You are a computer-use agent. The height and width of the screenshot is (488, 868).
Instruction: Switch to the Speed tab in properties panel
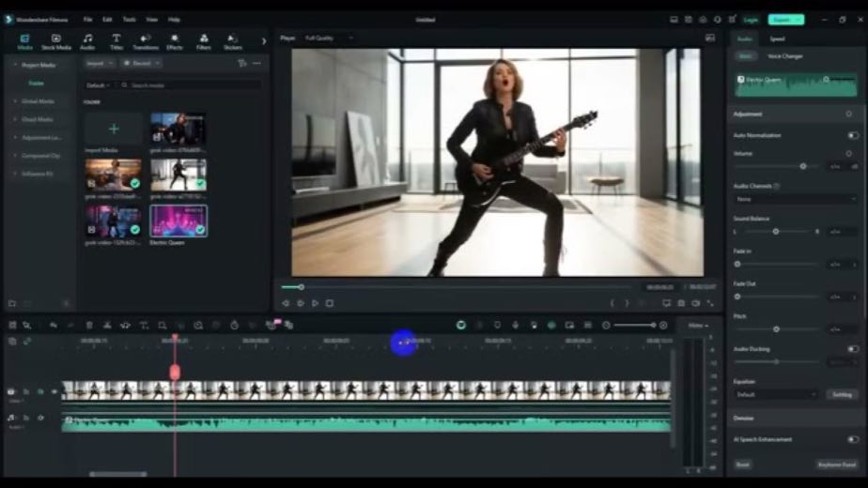tap(777, 38)
